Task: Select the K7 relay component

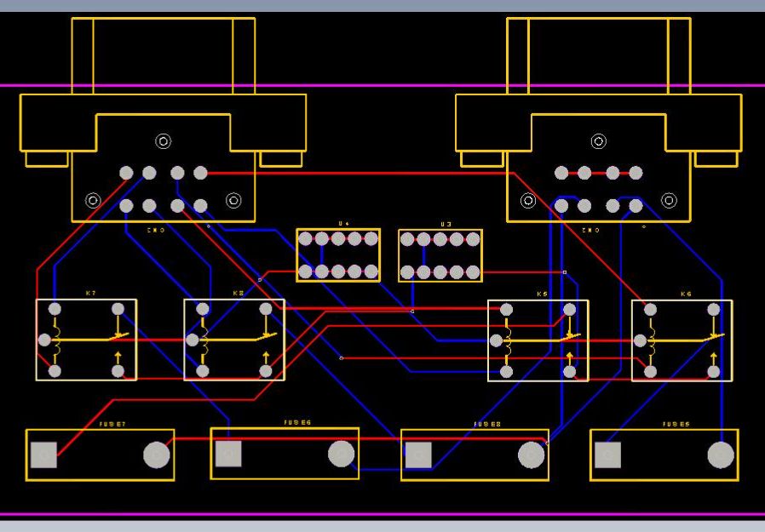Action: [x=85, y=339]
